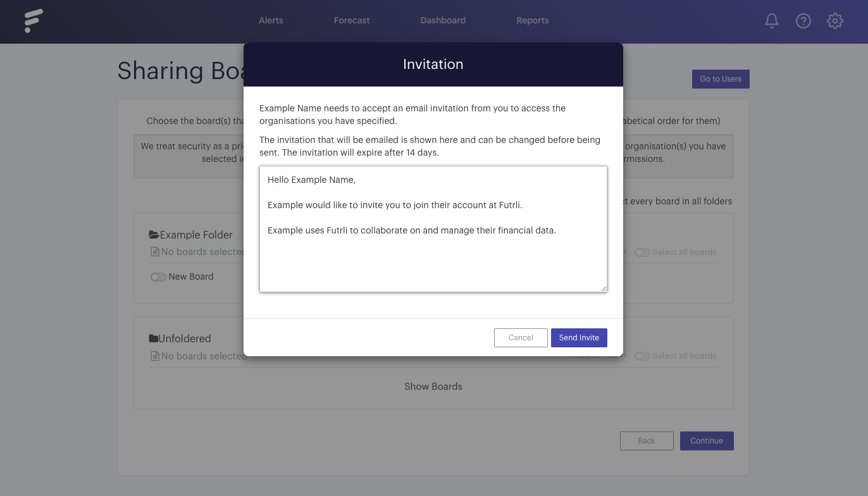Click the Example Folder label
Viewport: 868px width, 496px height.
pyautogui.click(x=196, y=235)
